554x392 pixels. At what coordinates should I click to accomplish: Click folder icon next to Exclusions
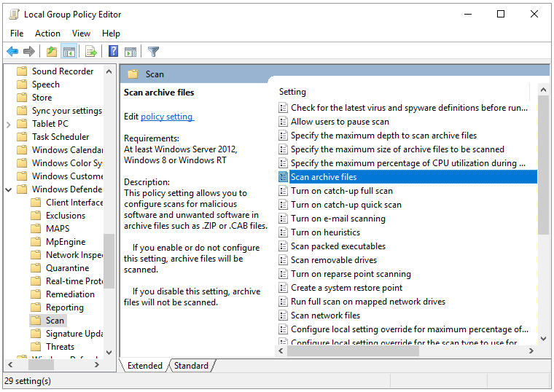pos(36,216)
